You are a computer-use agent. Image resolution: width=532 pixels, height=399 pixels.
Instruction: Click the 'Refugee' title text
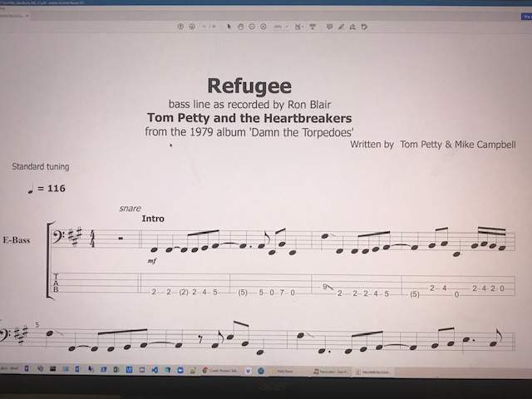click(249, 86)
